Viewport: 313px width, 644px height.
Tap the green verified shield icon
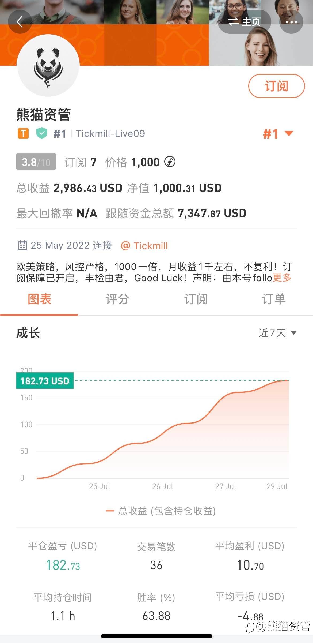point(42,133)
